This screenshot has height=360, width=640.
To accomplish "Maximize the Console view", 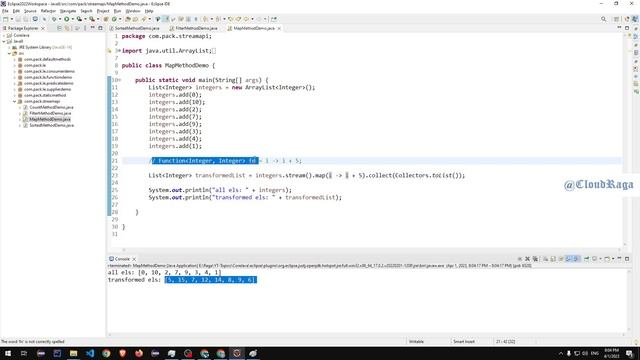I will pyautogui.click(x=627, y=259).
